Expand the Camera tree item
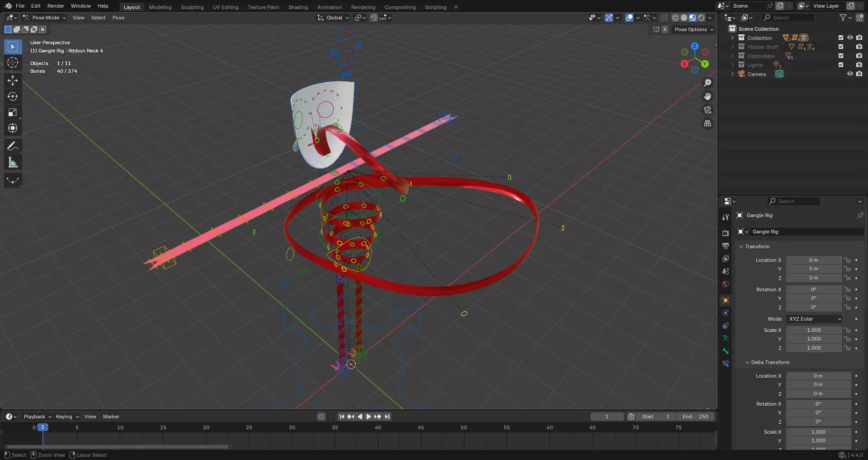 732,74
